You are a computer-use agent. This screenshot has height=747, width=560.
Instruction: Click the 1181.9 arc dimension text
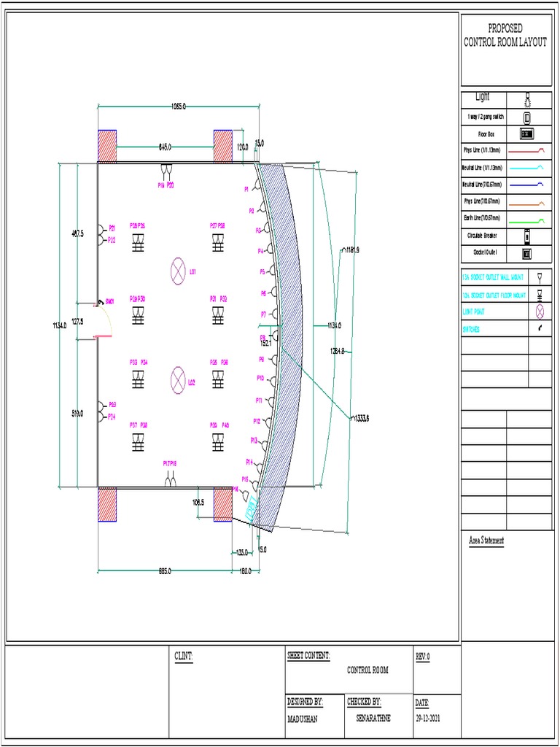(352, 249)
